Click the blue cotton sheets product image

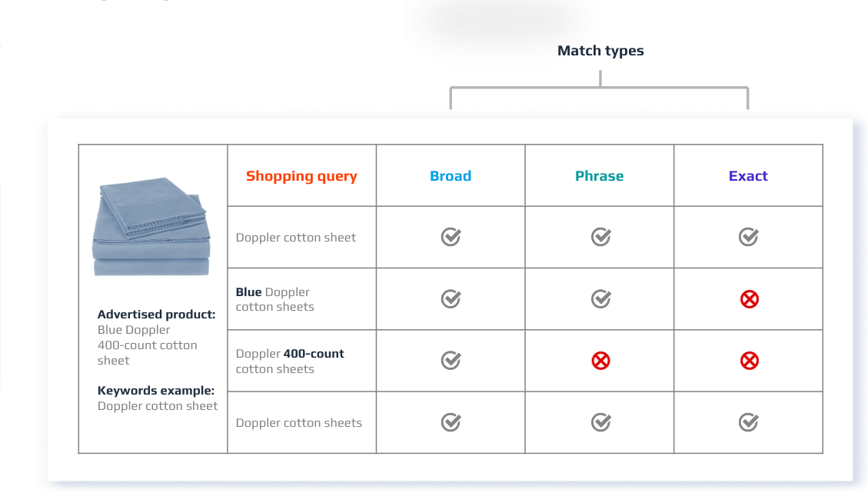point(151,228)
